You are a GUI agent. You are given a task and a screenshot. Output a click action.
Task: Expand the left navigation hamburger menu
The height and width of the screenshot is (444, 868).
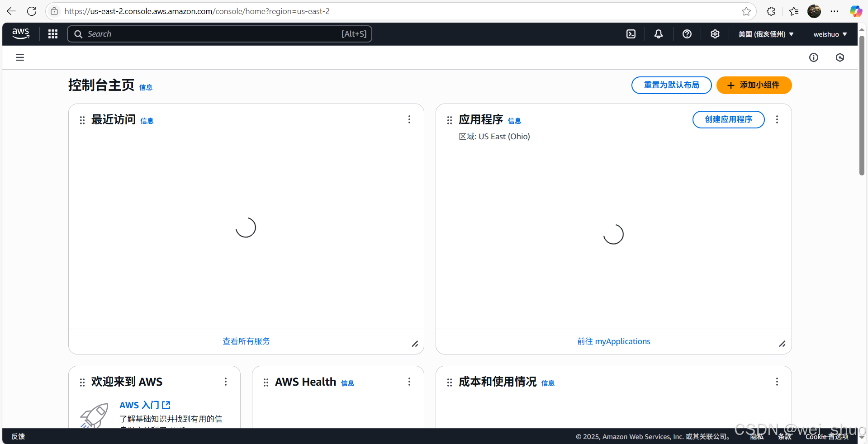tap(19, 57)
